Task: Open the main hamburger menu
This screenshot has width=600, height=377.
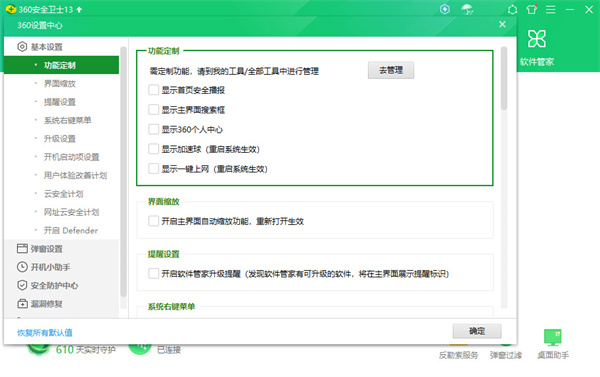Action: (x=551, y=10)
